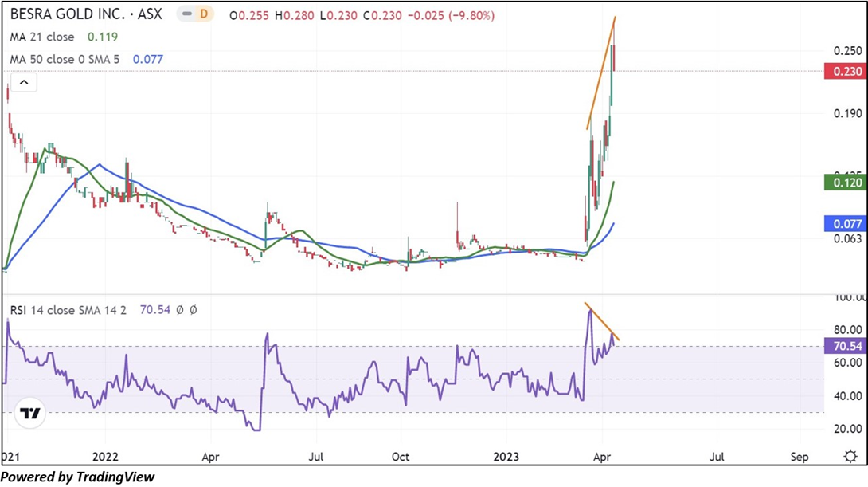The image size is (868, 487).
Task: Click the H0.280 high price value
Action: coord(294,15)
